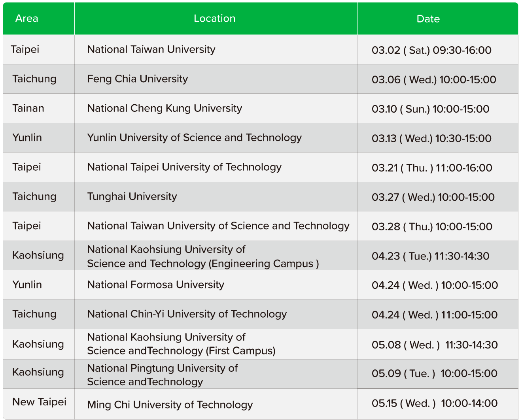Select National Pingtung University of Science andTechnology

[x=162, y=375]
